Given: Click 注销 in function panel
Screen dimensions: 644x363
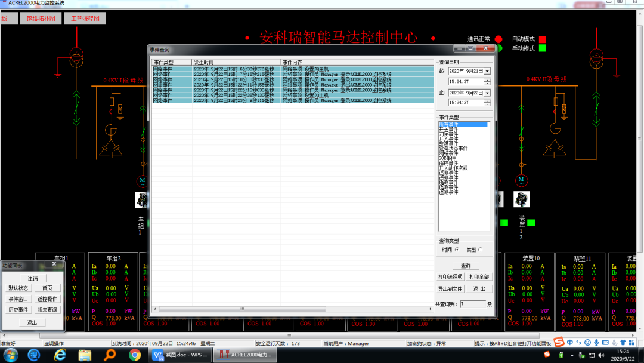Looking at the screenshot, I should 33,278.
